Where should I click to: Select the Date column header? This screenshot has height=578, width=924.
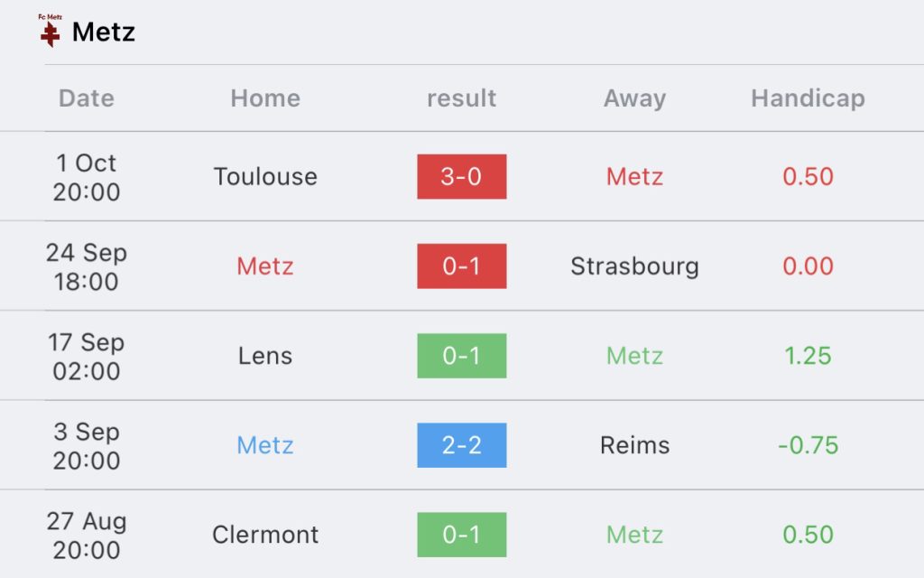tap(86, 98)
